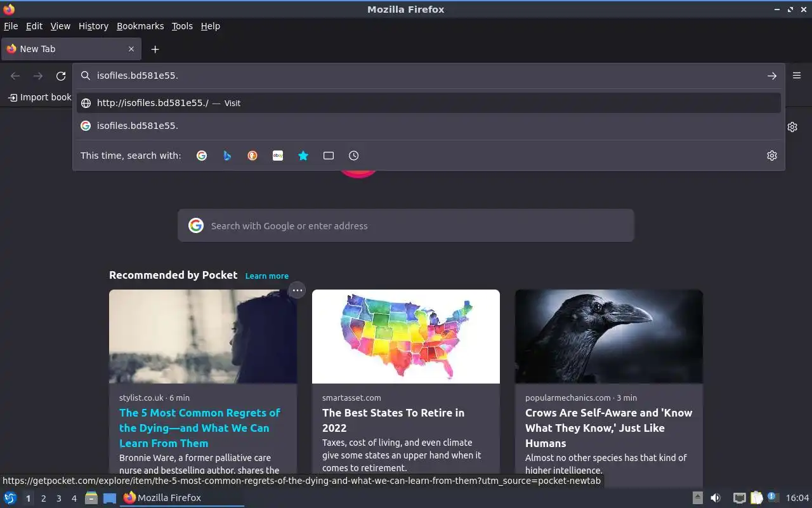Click the colorful US map thumbnail
812x508 pixels.
pos(406,337)
